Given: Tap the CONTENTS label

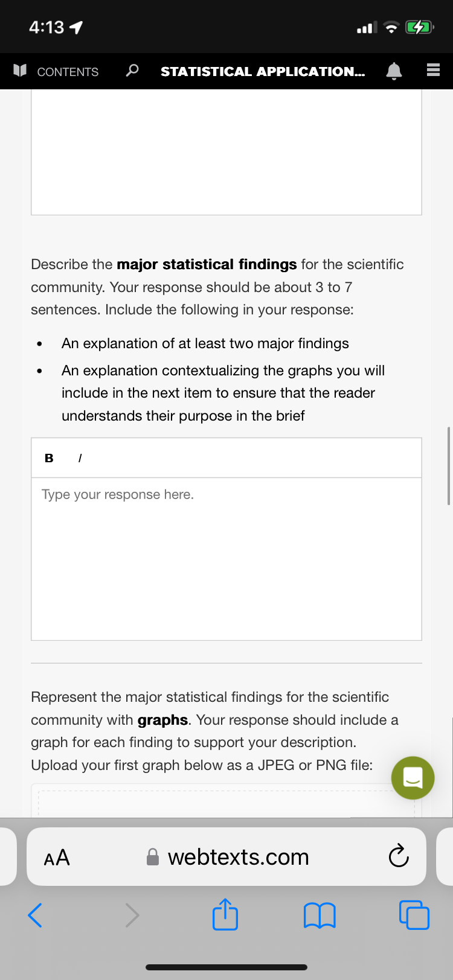Looking at the screenshot, I should pyautogui.click(x=68, y=72).
